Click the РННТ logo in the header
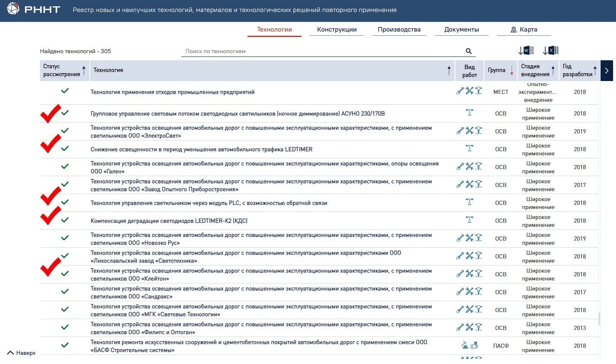Screen dimensions: 616x364 (34, 9)
